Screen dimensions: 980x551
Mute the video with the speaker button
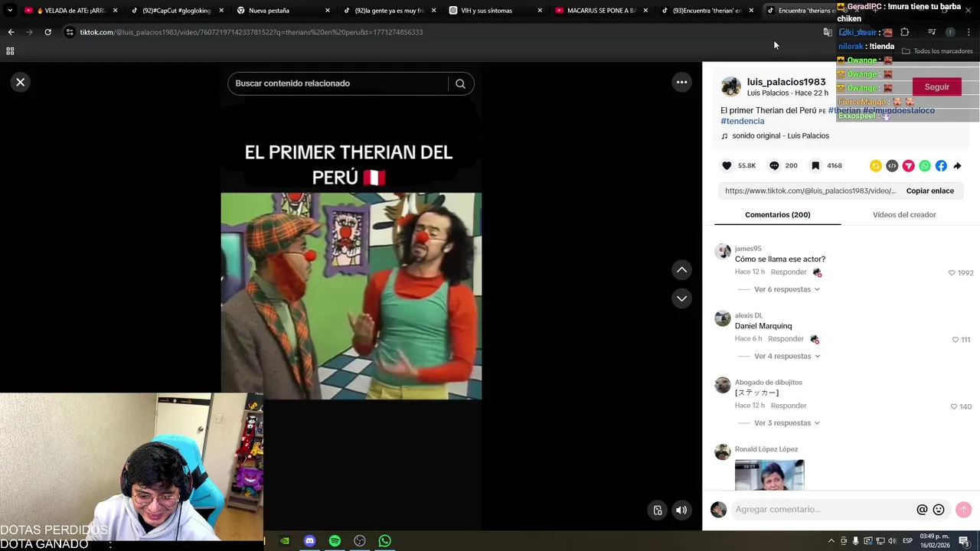(681, 510)
